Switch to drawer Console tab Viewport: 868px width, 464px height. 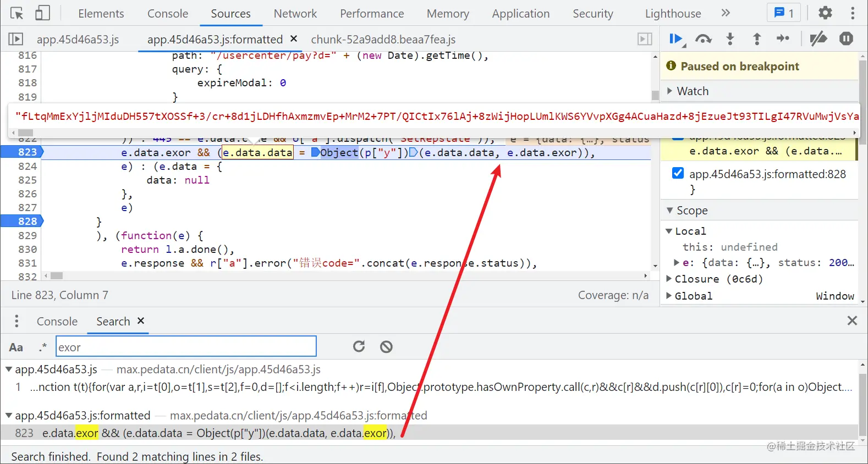pos(57,321)
